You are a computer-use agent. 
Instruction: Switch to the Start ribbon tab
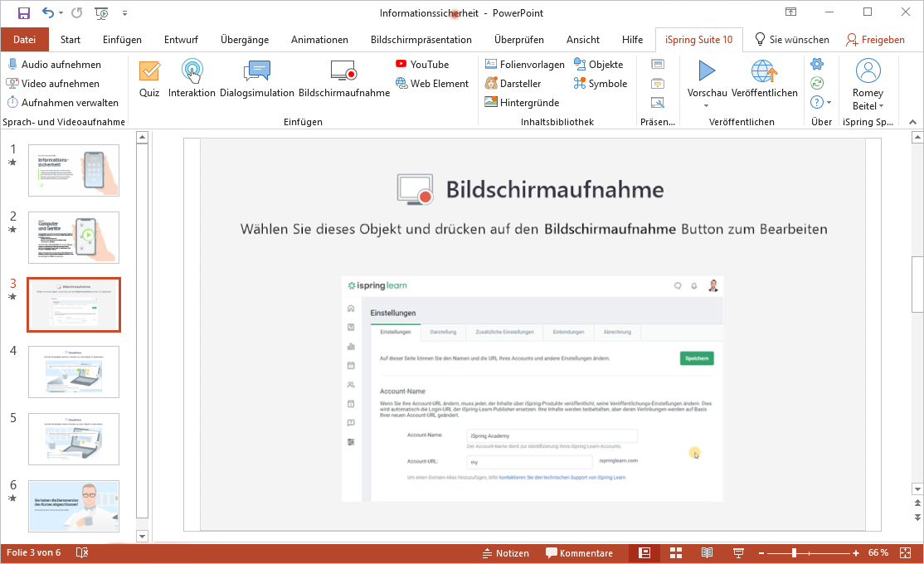click(x=71, y=40)
